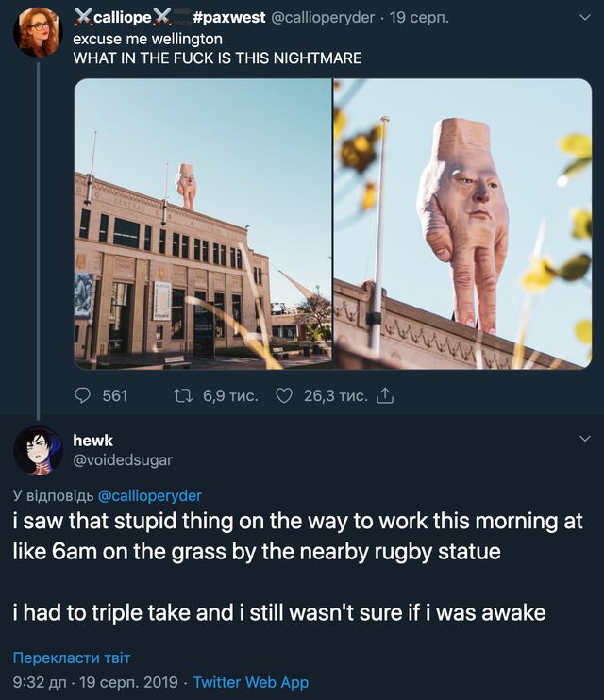This screenshot has width=604, height=700.
Task: Open the @callioperyder handle in tweet header
Action: tap(325, 18)
